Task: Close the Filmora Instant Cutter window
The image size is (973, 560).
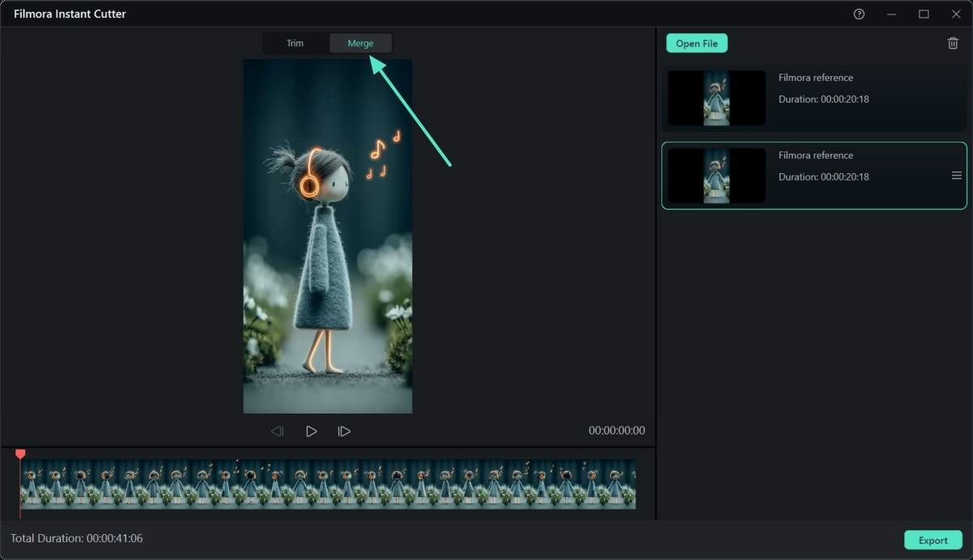Action: (x=955, y=14)
